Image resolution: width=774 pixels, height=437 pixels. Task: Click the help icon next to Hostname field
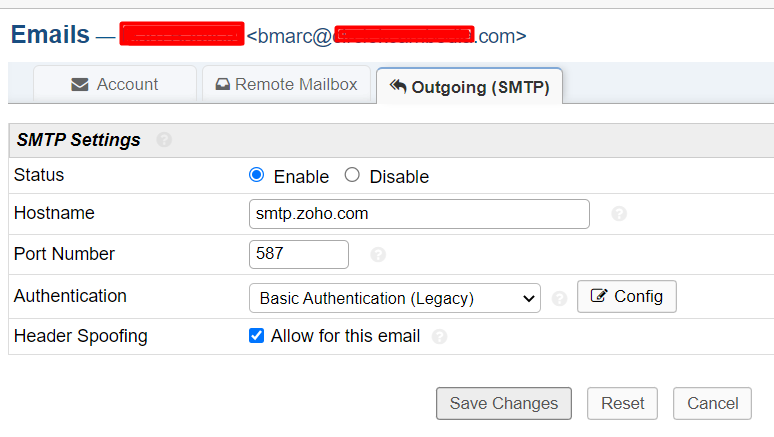point(619,214)
